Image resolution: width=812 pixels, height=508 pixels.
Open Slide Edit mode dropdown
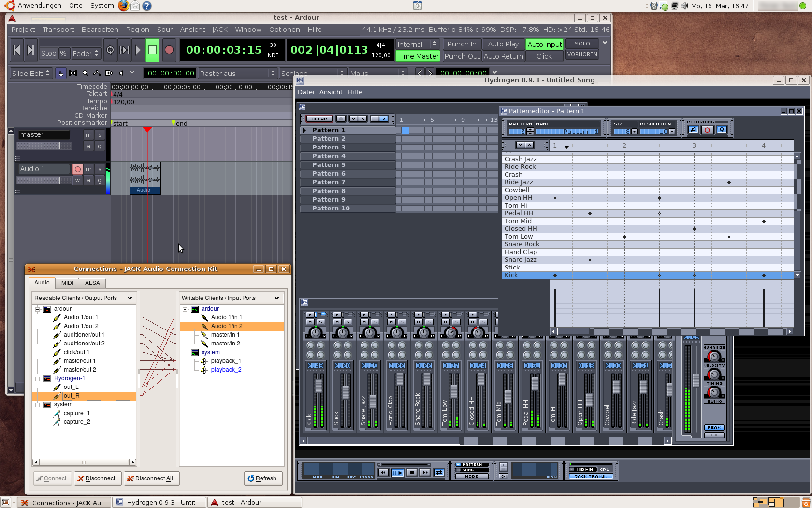[x=31, y=73]
